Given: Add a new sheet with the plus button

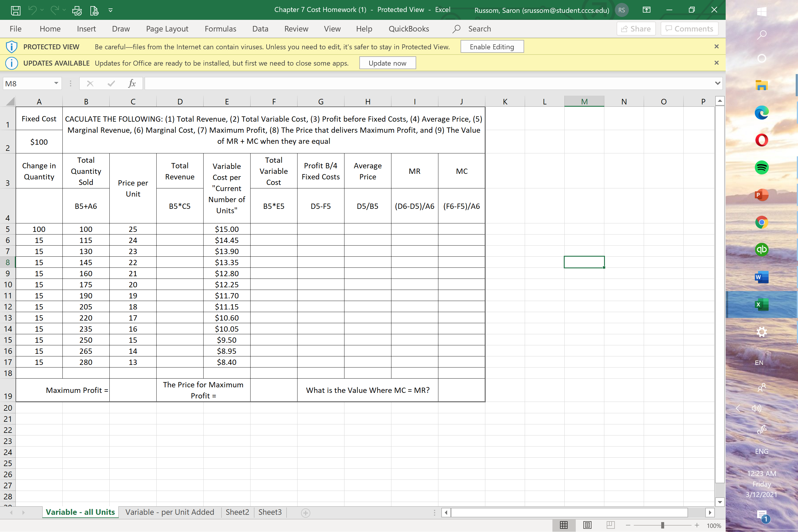Looking at the screenshot, I should click(305, 512).
